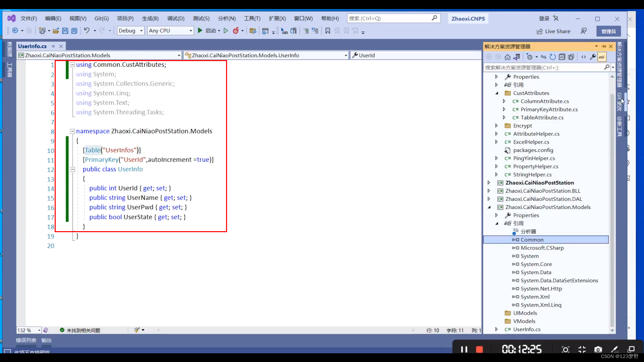Undo the last edit

coord(87,31)
